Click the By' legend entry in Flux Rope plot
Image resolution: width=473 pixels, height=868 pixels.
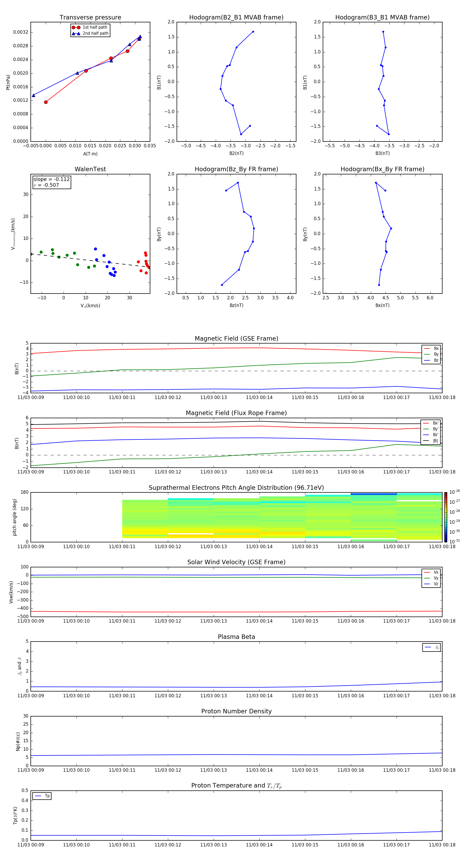point(431,429)
